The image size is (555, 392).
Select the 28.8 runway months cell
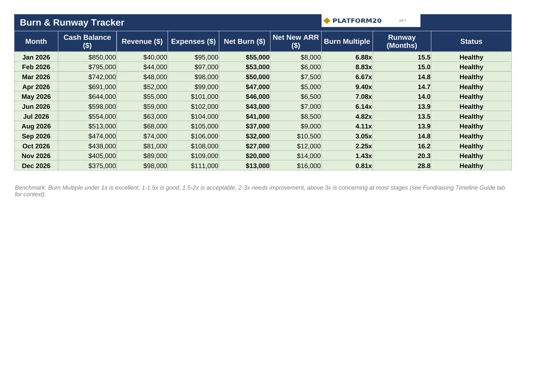(x=402, y=165)
